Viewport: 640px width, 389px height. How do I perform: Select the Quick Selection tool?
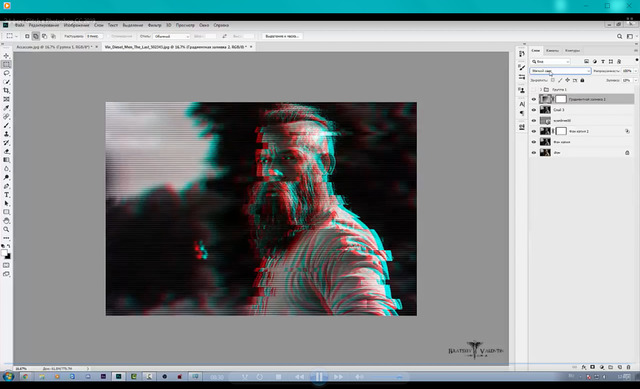pyautogui.click(x=6, y=82)
